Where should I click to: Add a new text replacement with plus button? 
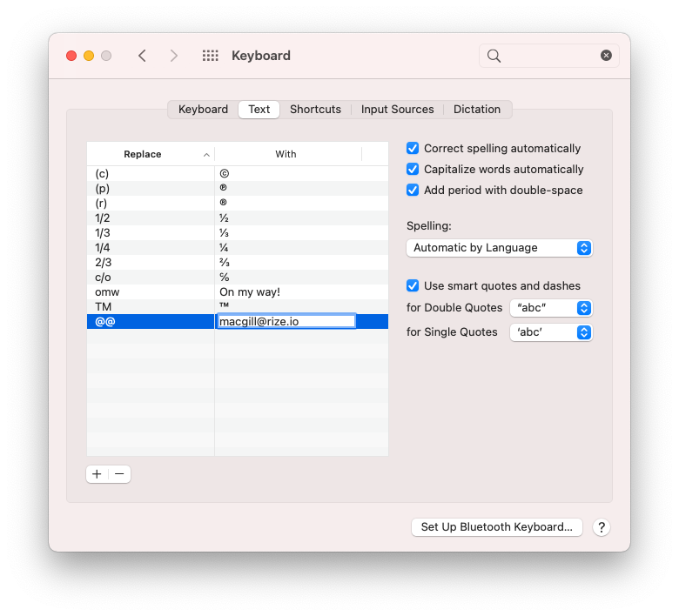click(x=97, y=474)
